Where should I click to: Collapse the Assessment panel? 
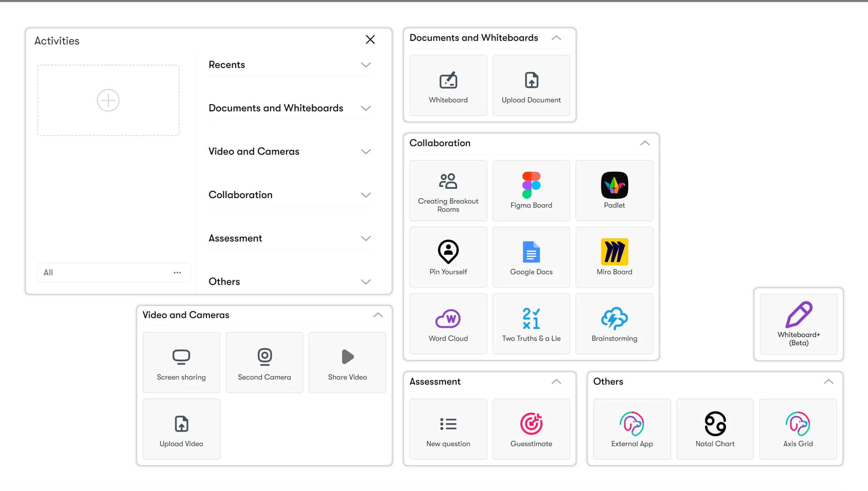point(556,382)
